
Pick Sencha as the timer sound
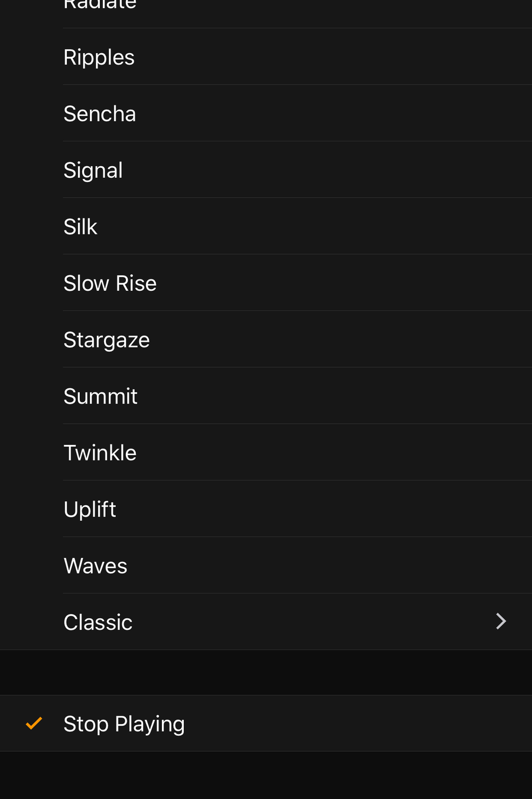[x=266, y=113]
